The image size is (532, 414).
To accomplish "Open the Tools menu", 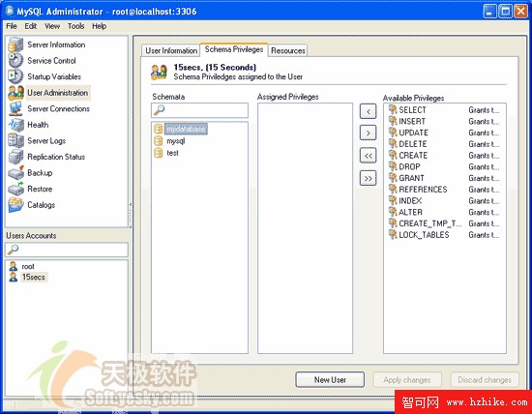I will 75,26.
